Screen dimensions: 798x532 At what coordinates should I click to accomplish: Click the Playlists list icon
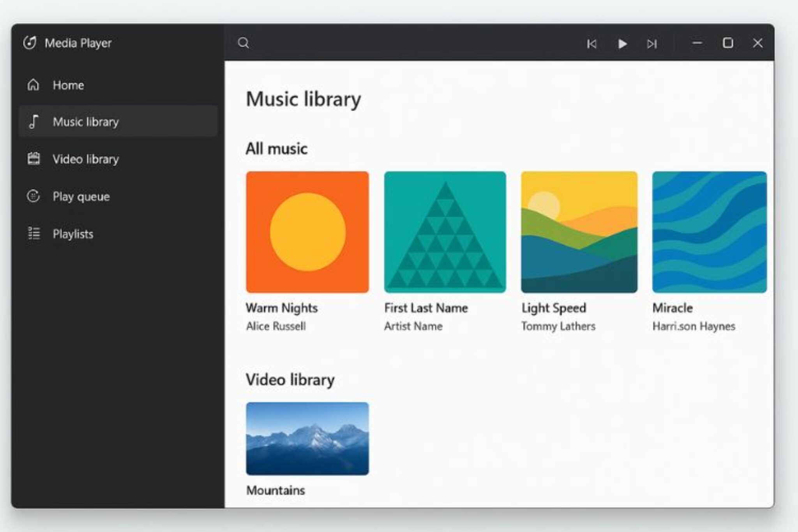click(34, 233)
